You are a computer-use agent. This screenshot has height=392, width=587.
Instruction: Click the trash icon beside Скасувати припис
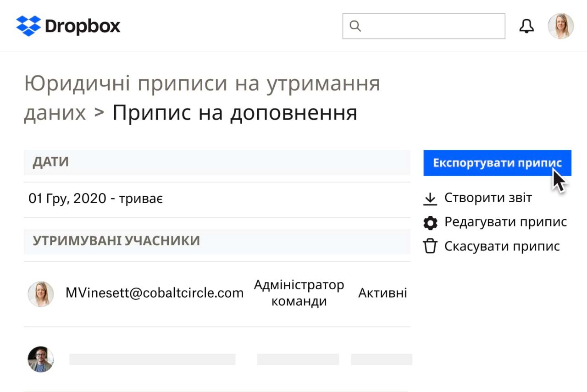pyautogui.click(x=430, y=246)
